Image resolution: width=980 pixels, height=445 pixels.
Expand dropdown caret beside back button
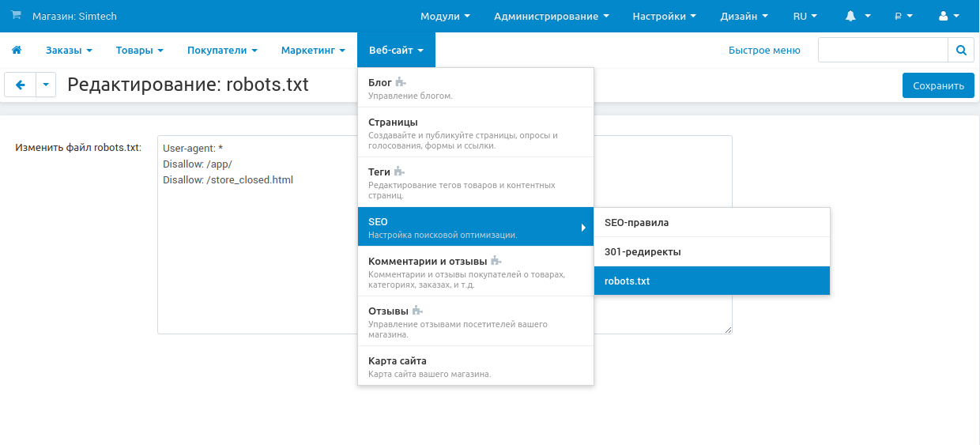click(46, 85)
